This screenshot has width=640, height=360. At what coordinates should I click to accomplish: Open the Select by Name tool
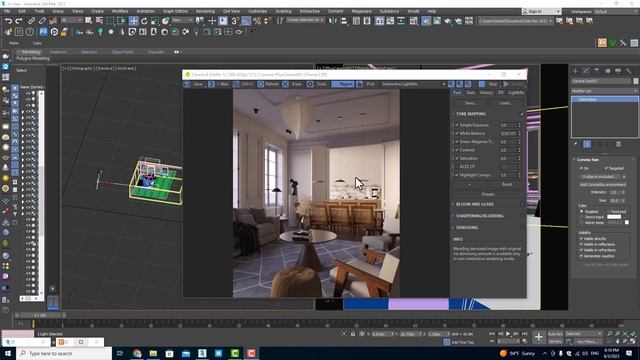pyautogui.click(x=99, y=21)
